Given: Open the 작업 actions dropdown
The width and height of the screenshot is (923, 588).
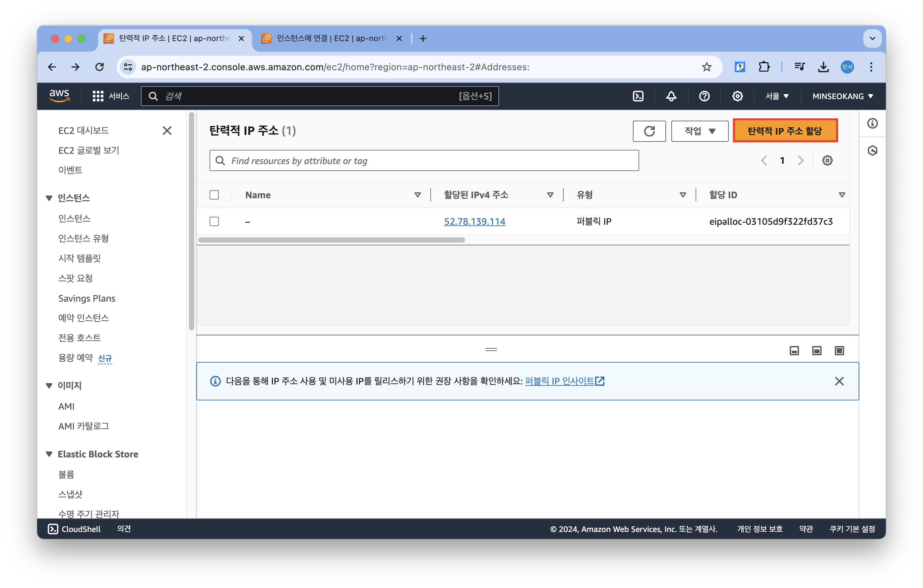Looking at the screenshot, I should pos(700,131).
